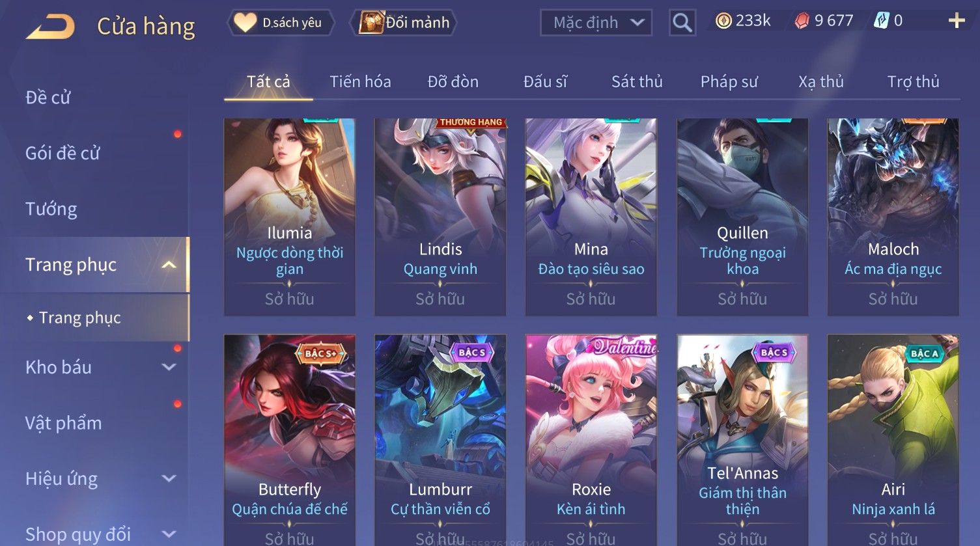Open the Gói đề cử menu item

pos(63,154)
